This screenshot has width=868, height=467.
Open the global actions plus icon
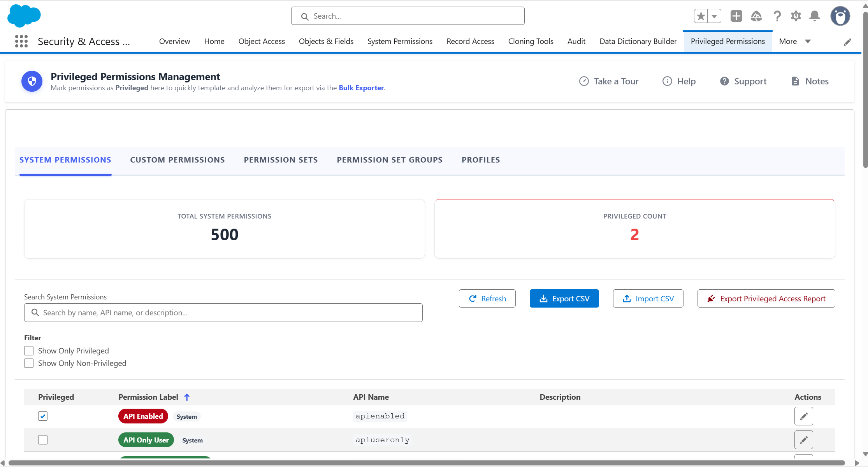point(736,16)
